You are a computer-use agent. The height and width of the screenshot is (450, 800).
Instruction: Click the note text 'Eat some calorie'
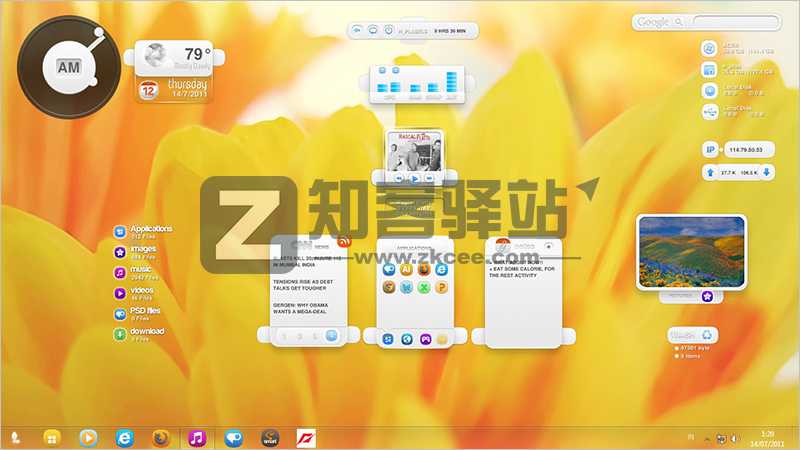pos(522,271)
